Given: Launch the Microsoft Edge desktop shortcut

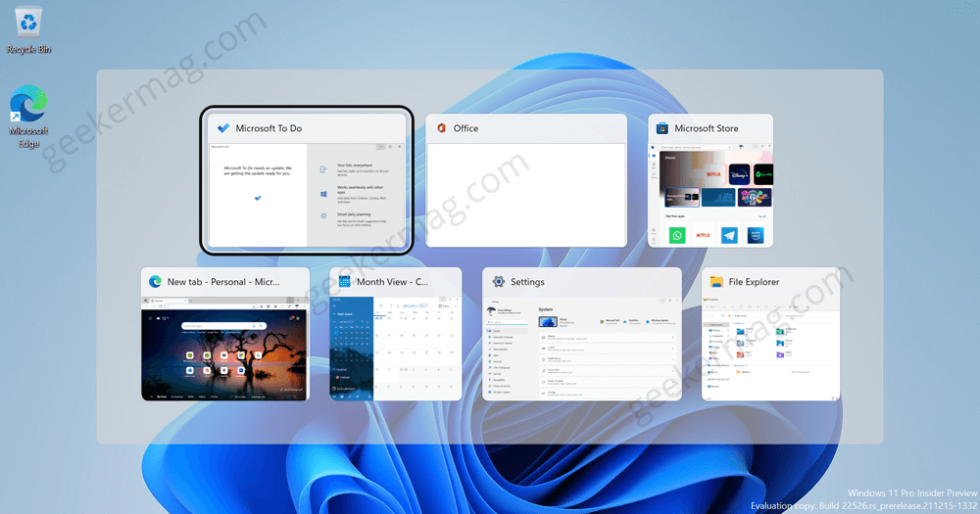Looking at the screenshot, I should pyautogui.click(x=28, y=117).
